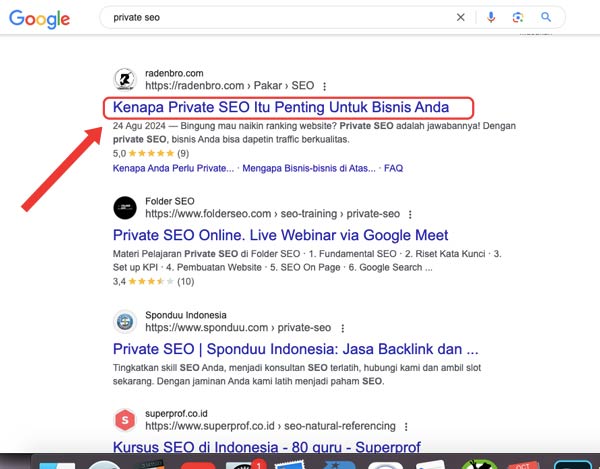
Task: Open 'Private SEO | Sponduu Indonesia: Jasa Backlink' result
Action: (x=295, y=349)
